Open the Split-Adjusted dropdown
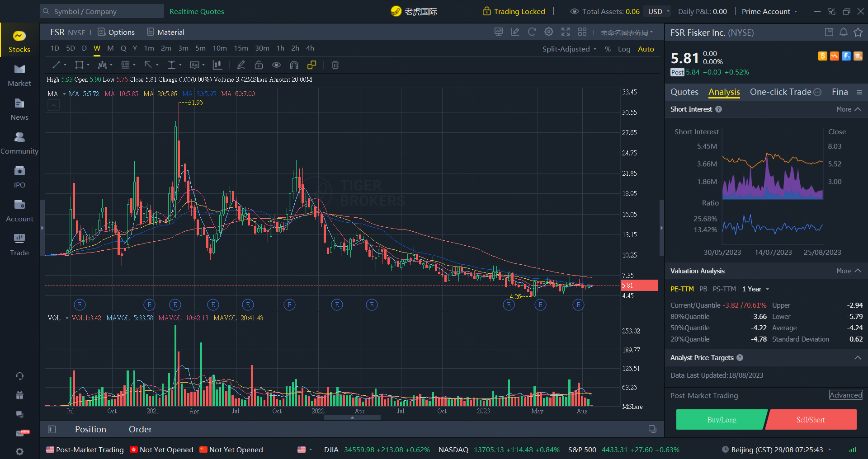868x459 pixels. click(x=569, y=49)
